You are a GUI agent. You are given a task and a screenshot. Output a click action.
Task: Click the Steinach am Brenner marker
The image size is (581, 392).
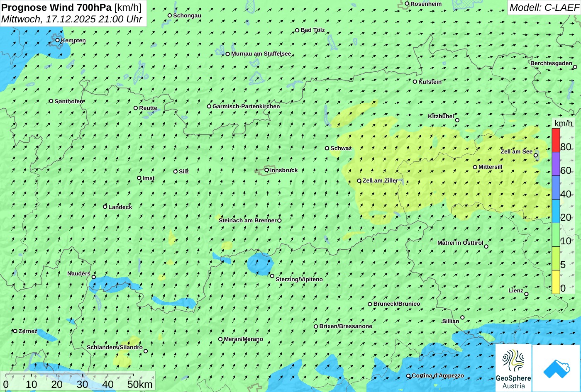(279, 220)
